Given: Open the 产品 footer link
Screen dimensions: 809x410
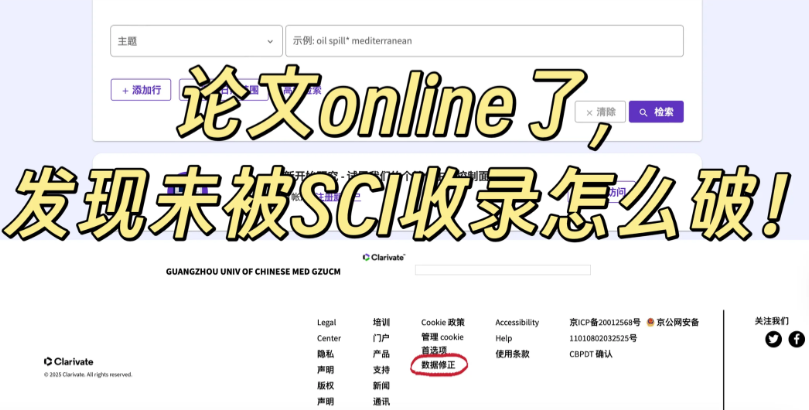Looking at the screenshot, I should tap(381, 354).
